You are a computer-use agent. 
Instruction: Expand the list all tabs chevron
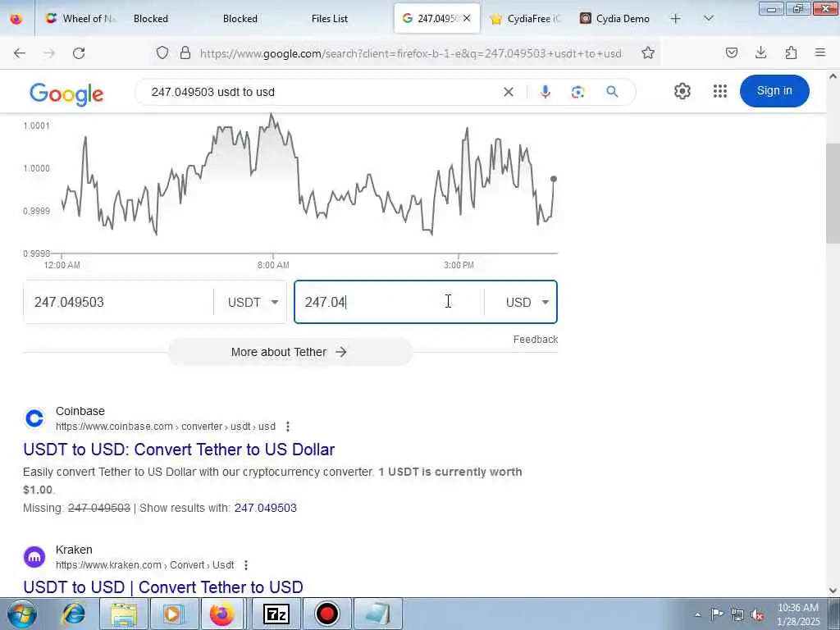pyautogui.click(x=708, y=18)
